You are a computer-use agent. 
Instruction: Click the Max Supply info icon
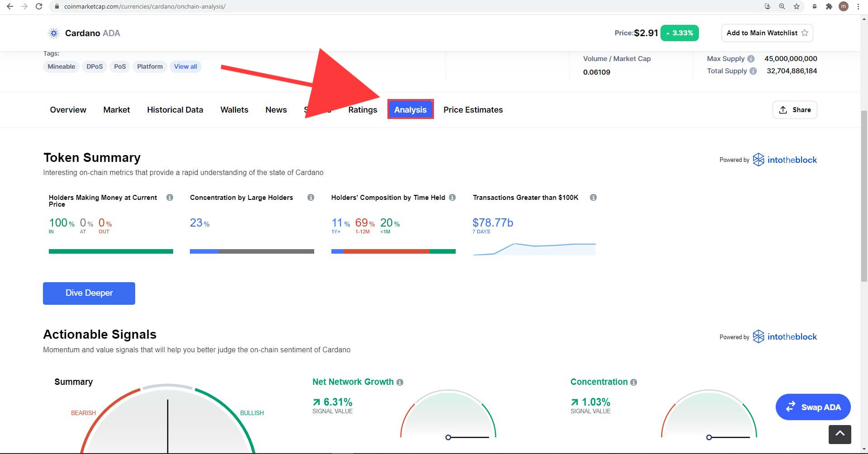click(x=751, y=59)
